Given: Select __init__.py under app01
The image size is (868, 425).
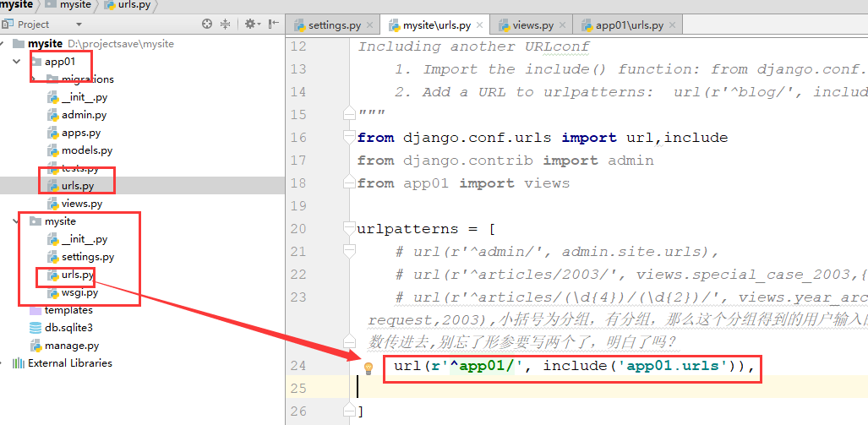Looking at the screenshot, I should (85, 97).
